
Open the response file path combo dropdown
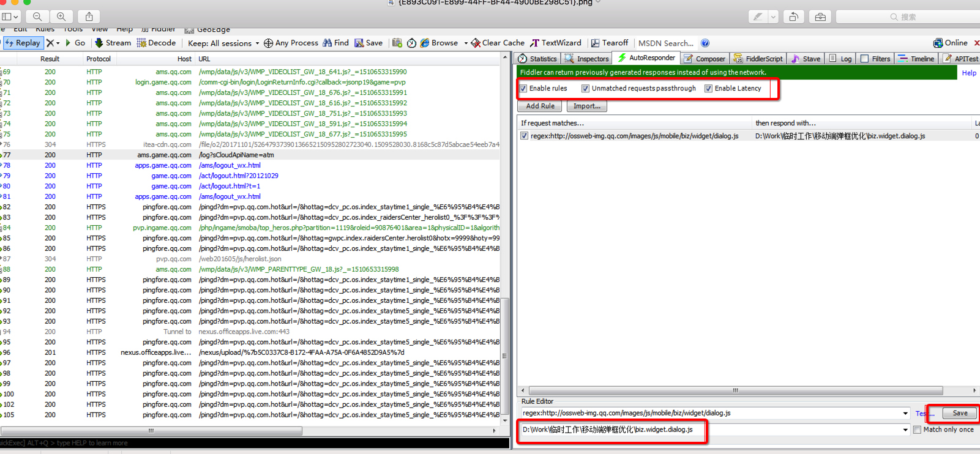tap(905, 430)
